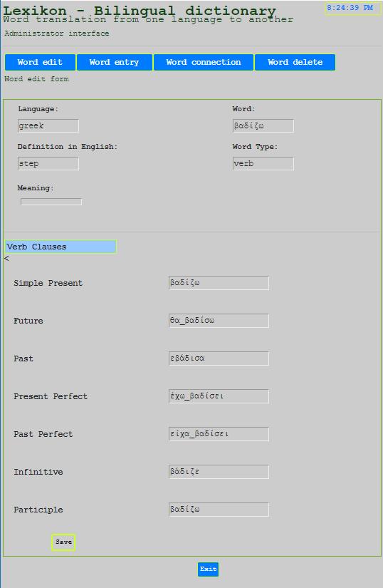Open the Word edit tab
This screenshot has height=588, width=383.
point(40,62)
